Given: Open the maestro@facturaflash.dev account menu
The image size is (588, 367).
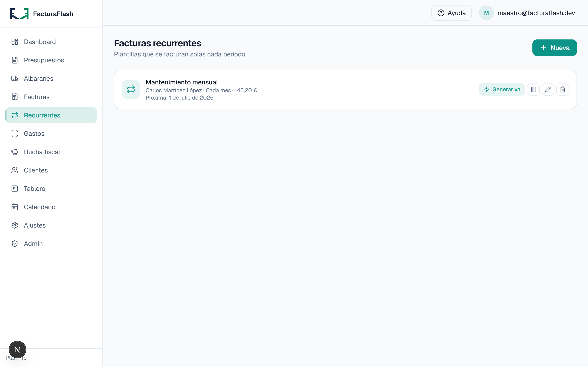Looking at the screenshot, I should (x=536, y=13).
